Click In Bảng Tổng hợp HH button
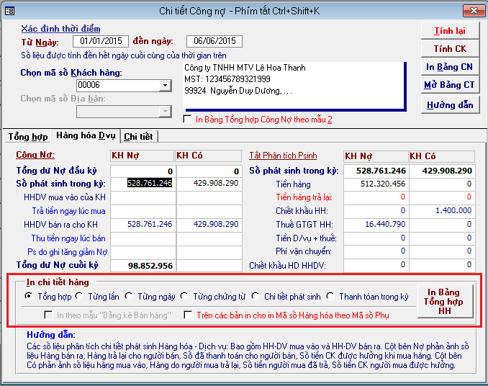The height and width of the screenshot is (386, 488). tap(444, 301)
